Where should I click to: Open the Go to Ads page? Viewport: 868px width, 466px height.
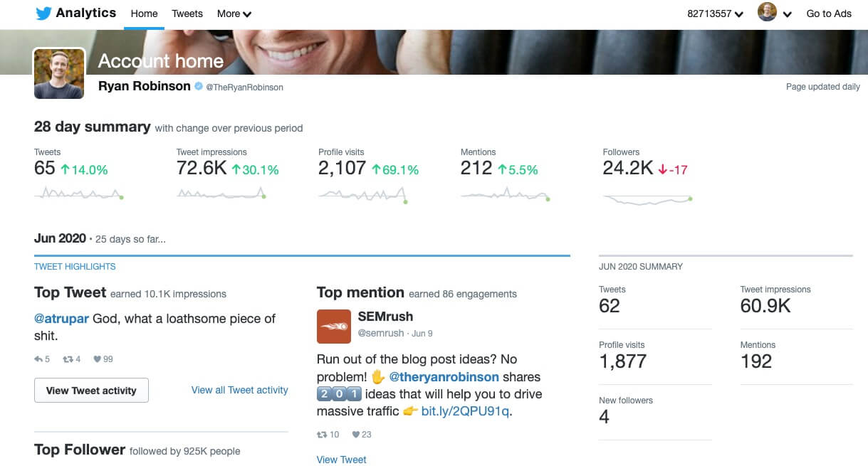(828, 14)
